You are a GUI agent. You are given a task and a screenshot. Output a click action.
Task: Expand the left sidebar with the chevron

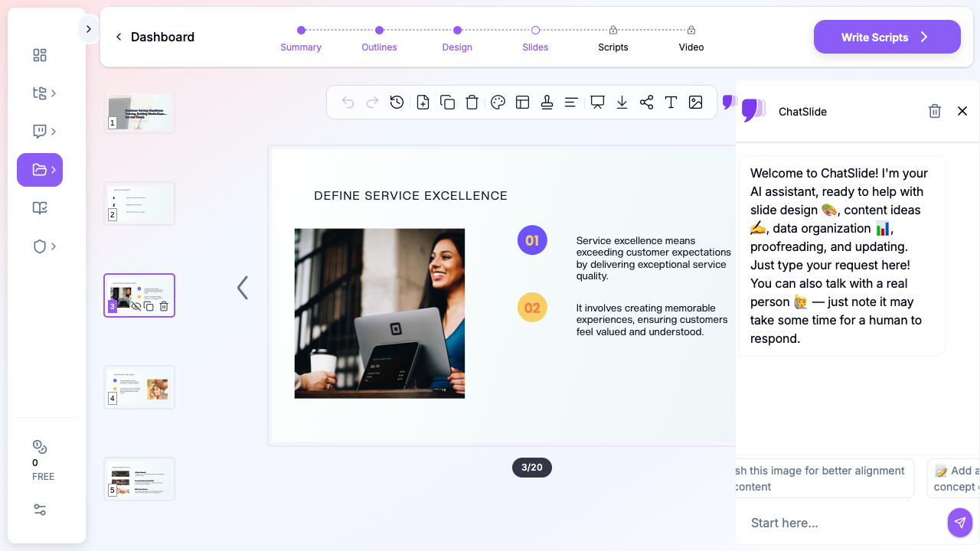pos(89,29)
